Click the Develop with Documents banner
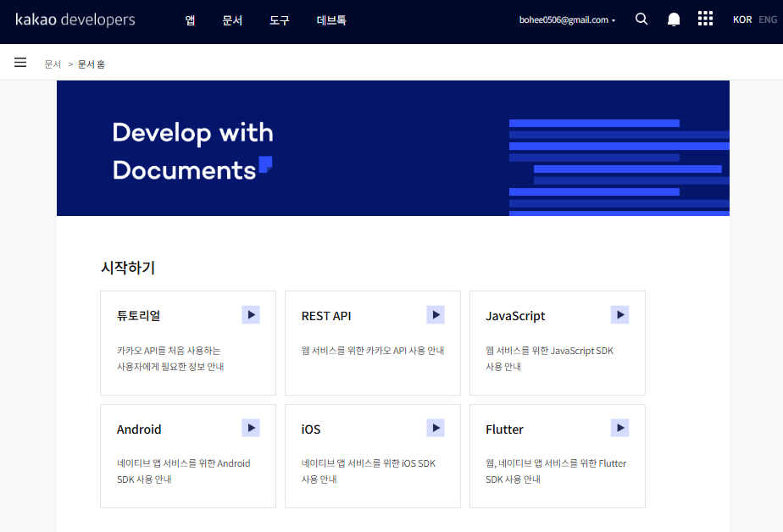 (393, 148)
